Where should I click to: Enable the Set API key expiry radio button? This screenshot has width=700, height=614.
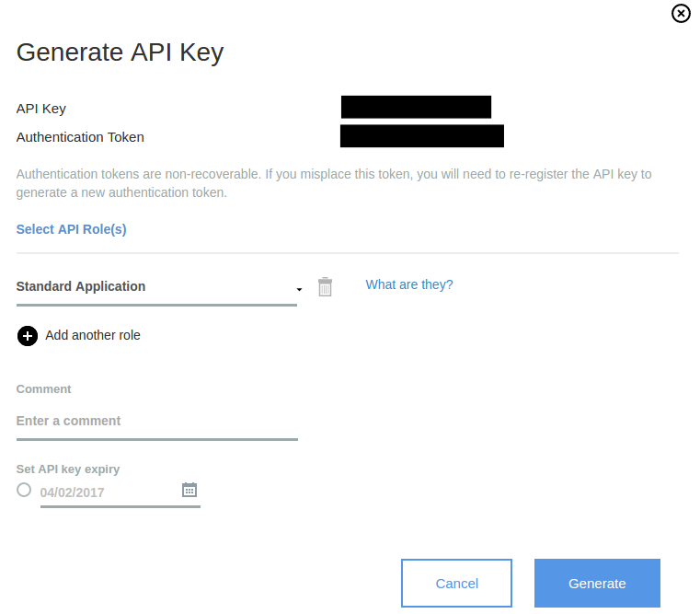point(24,490)
